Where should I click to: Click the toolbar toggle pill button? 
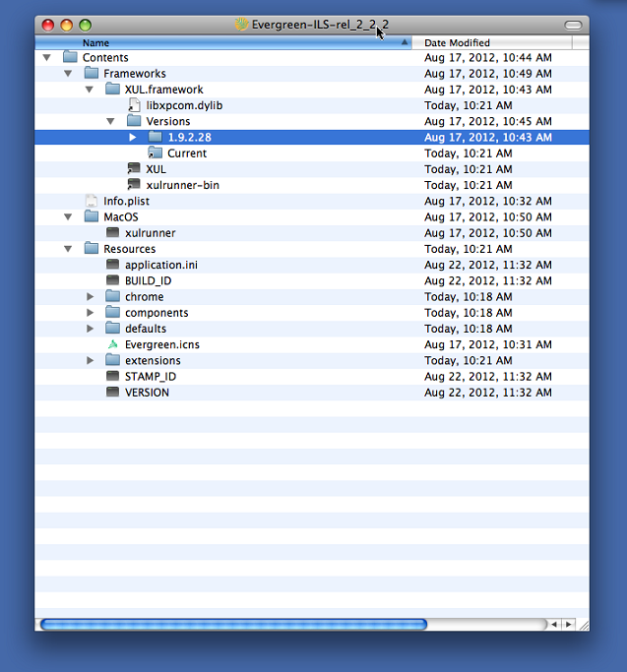pyautogui.click(x=572, y=24)
